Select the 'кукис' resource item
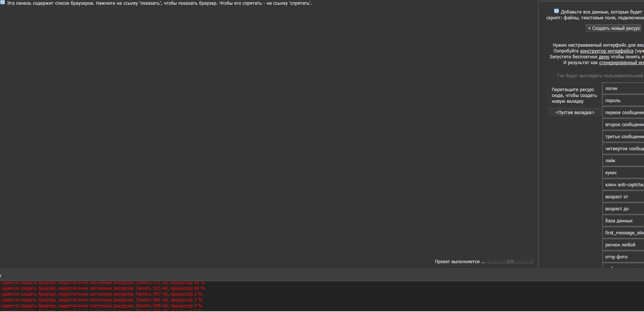 pos(623,173)
